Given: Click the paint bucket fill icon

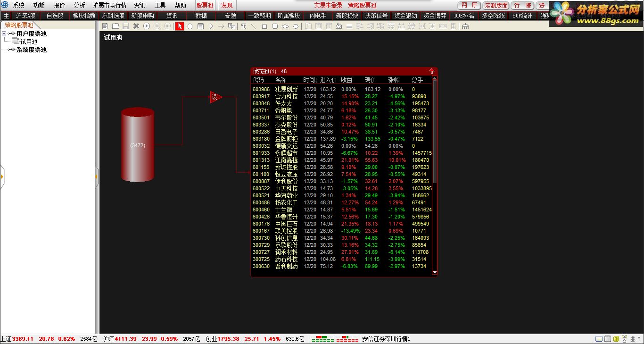Looking at the screenshot, I should pos(339,26).
